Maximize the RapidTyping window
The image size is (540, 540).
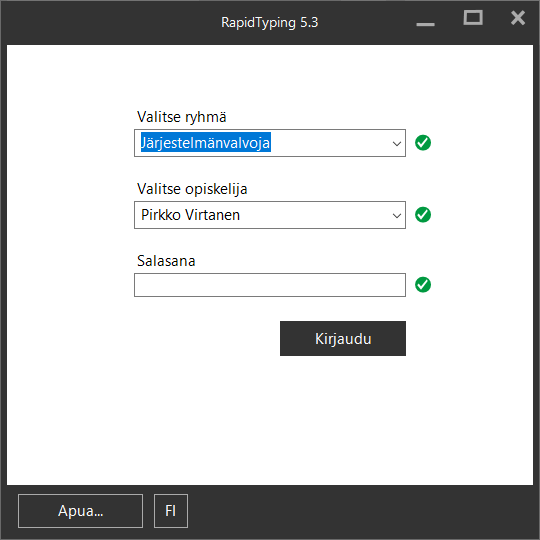tap(473, 18)
